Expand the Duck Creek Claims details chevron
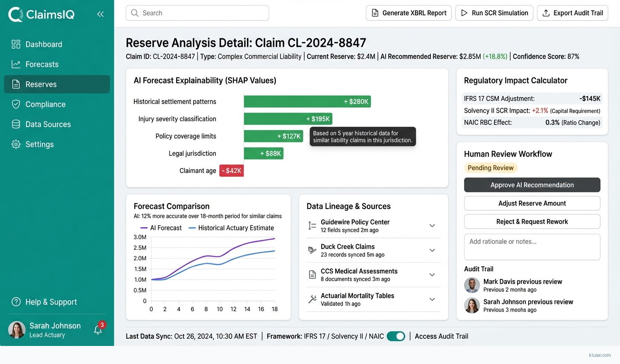The image size is (620, 364). point(432,250)
